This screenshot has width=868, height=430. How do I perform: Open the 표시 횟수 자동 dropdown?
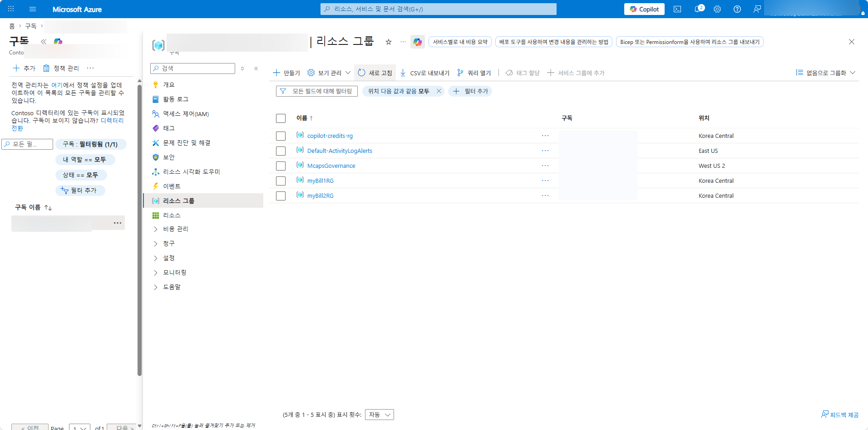(x=380, y=415)
